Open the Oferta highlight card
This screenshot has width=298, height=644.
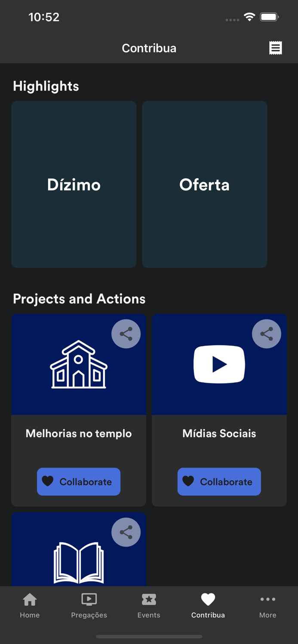(x=204, y=184)
